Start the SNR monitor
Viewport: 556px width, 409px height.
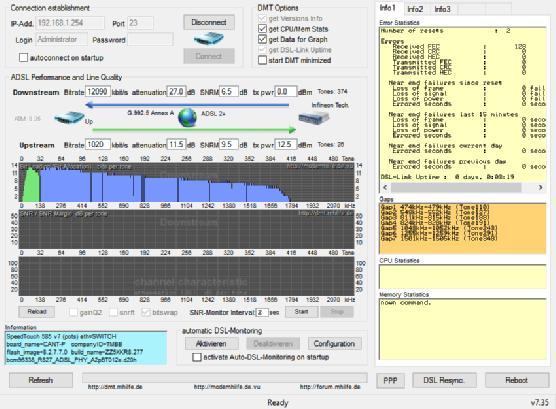[x=301, y=312]
